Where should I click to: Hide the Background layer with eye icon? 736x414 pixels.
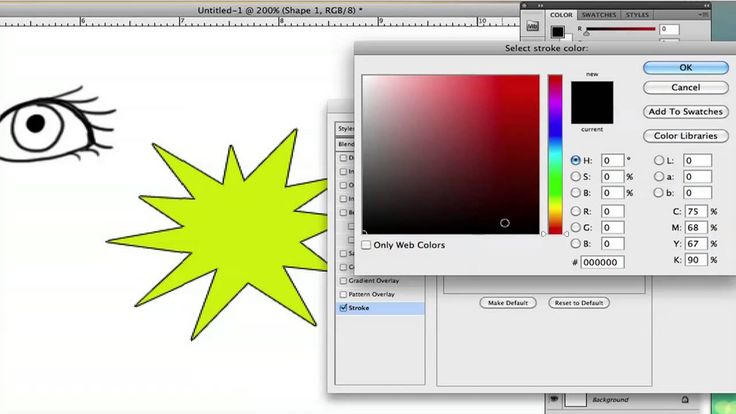pos(554,399)
